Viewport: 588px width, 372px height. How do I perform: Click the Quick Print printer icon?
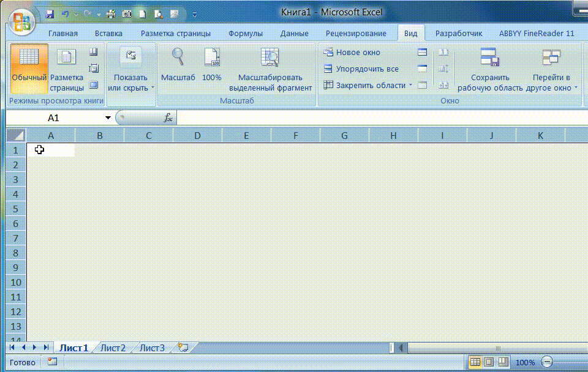[x=111, y=14]
